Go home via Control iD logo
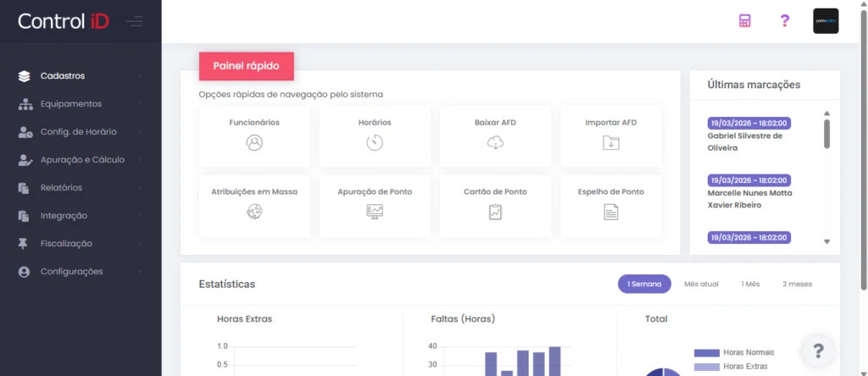The width and height of the screenshot is (868, 376). tap(63, 21)
